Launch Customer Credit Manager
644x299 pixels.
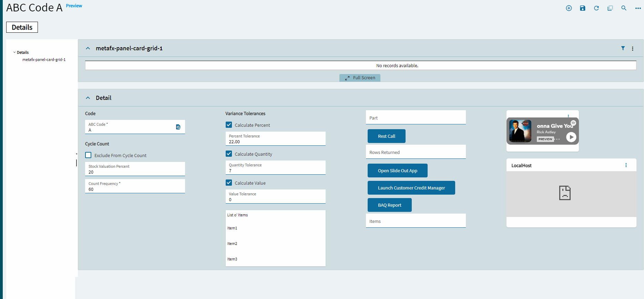(x=411, y=188)
